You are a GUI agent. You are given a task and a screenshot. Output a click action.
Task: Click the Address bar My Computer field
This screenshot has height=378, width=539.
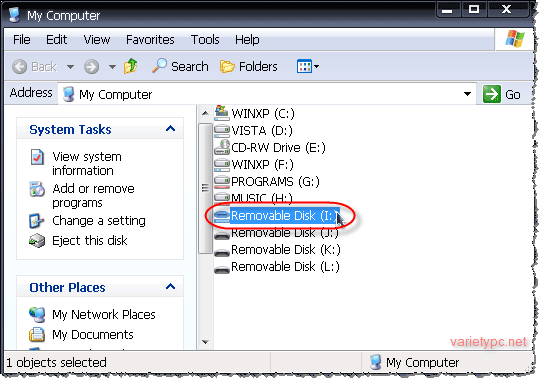point(266,94)
